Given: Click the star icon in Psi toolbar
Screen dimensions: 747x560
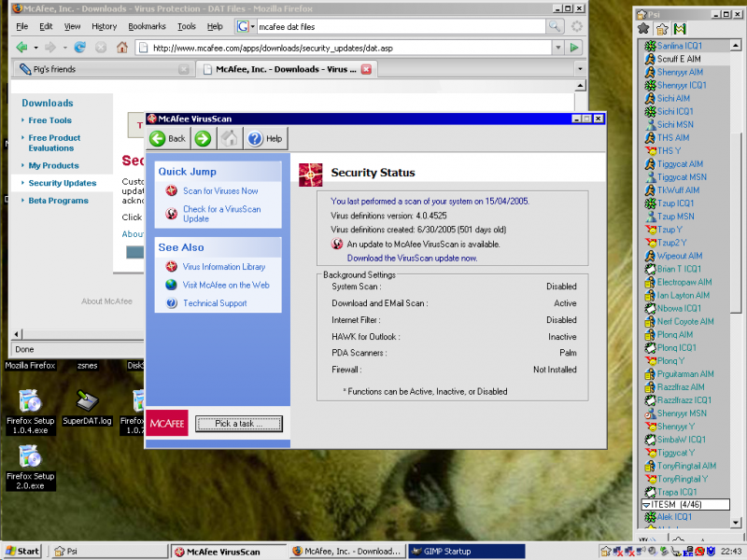Looking at the screenshot, I should click(643, 29).
